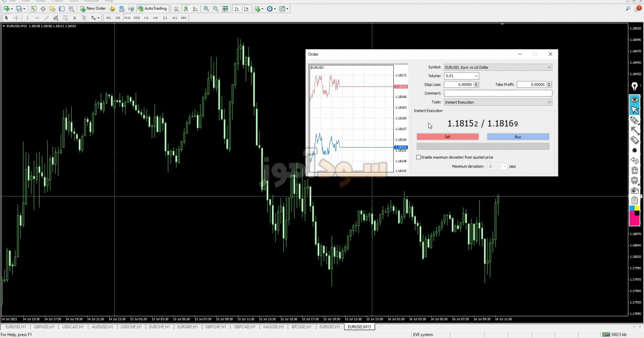Click the camera snapshot annotation icon
Image resolution: width=644 pixels, height=338 pixels.
635,190
